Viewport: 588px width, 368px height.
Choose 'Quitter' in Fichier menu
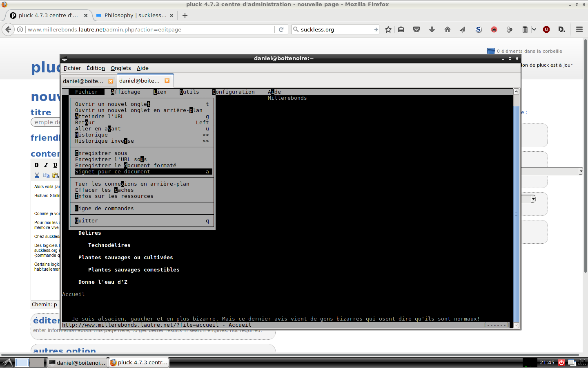pyautogui.click(x=142, y=221)
